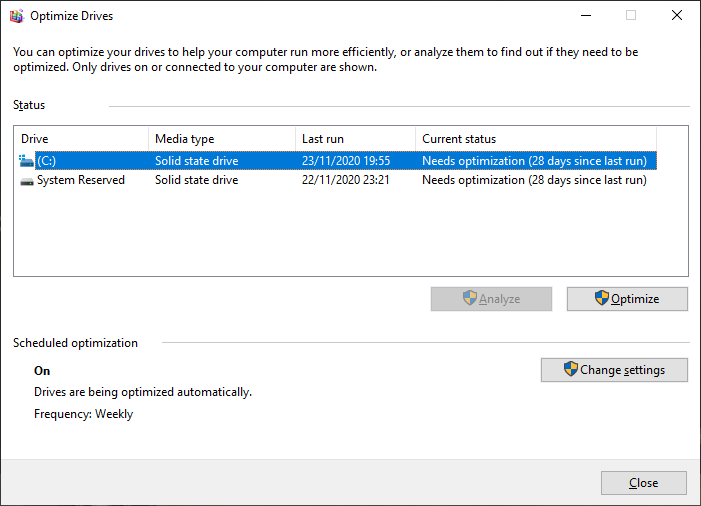The height and width of the screenshot is (506, 701).
Task: Click the shield icon on Change settings
Action: [x=570, y=369]
